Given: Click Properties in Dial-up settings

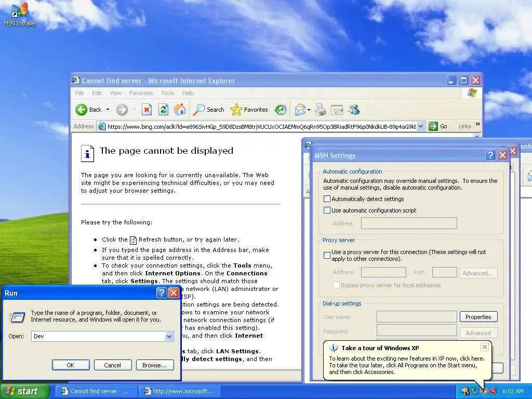Looking at the screenshot, I should [478, 317].
